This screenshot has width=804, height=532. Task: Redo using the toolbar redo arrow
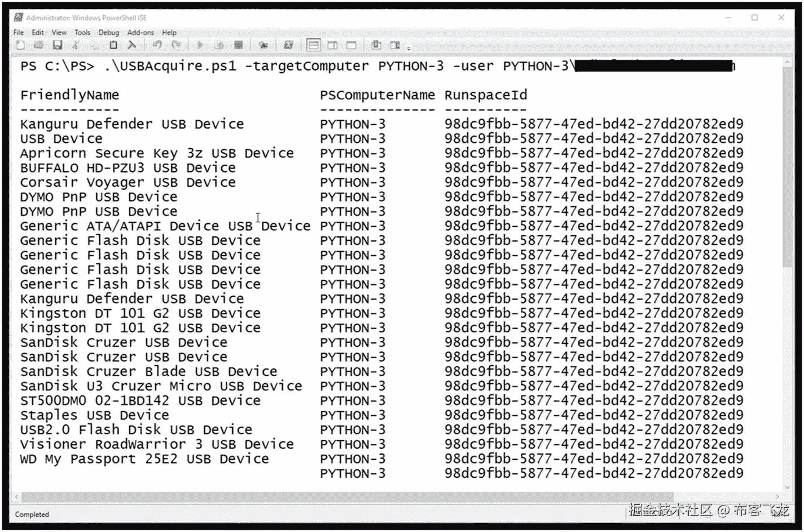point(176,45)
